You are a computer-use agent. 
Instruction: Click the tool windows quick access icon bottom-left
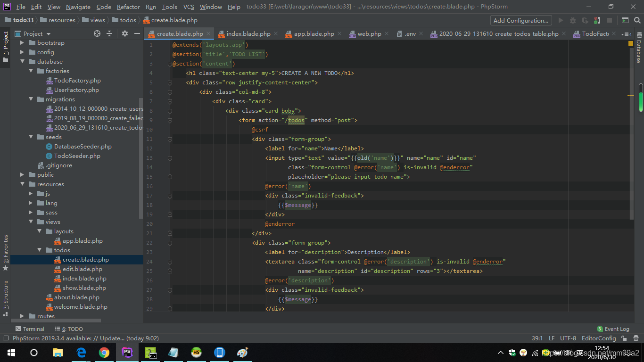[x=6, y=338]
